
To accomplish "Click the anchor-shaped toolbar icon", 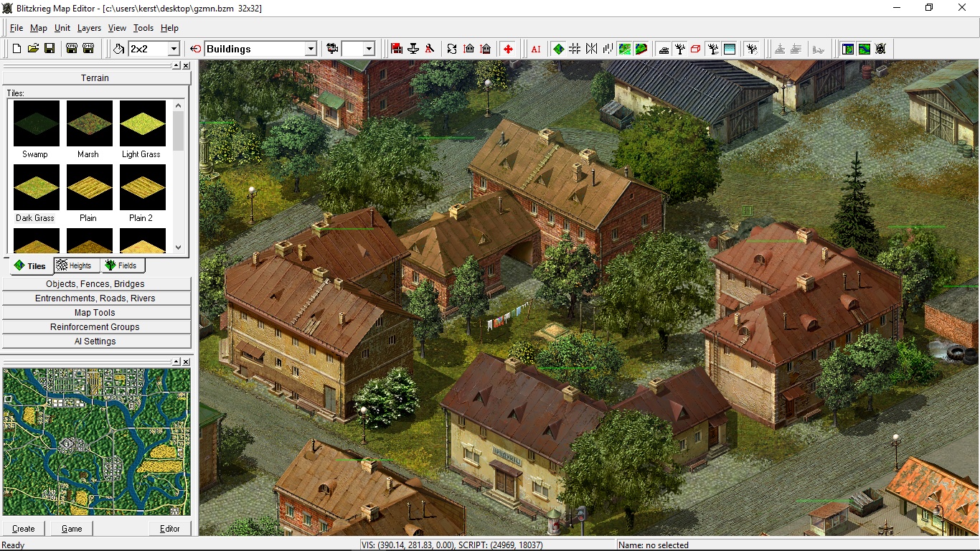I will pyautogui.click(x=413, y=49).
